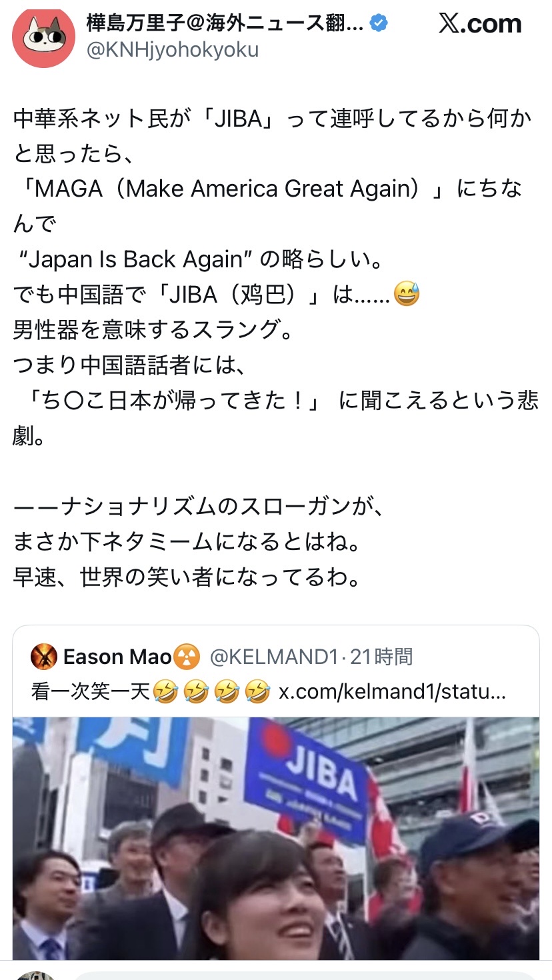Open the @KELMAND1 handle in quoted tweet
The width and height of the screenshot is (552, 980).
274,658
